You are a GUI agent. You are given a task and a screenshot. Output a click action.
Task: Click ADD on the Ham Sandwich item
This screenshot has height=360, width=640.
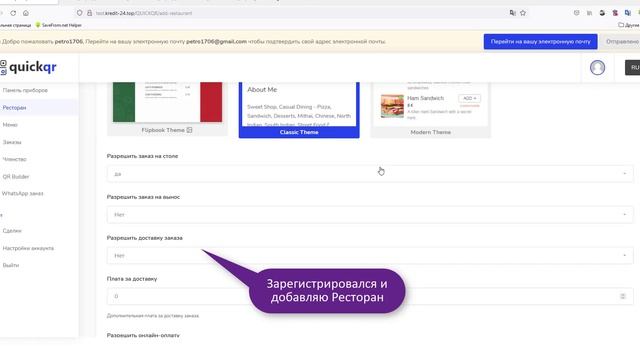(x=469, y=98)
